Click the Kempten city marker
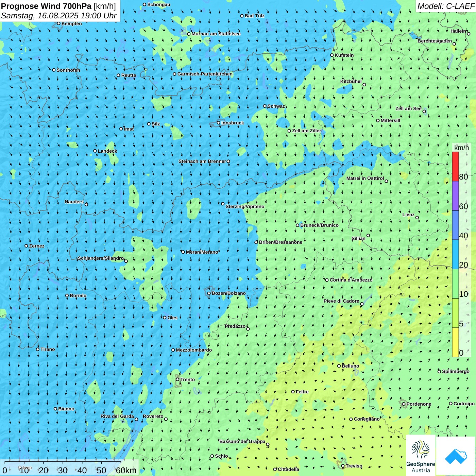 pyautogui.click(x=58, y=23)
